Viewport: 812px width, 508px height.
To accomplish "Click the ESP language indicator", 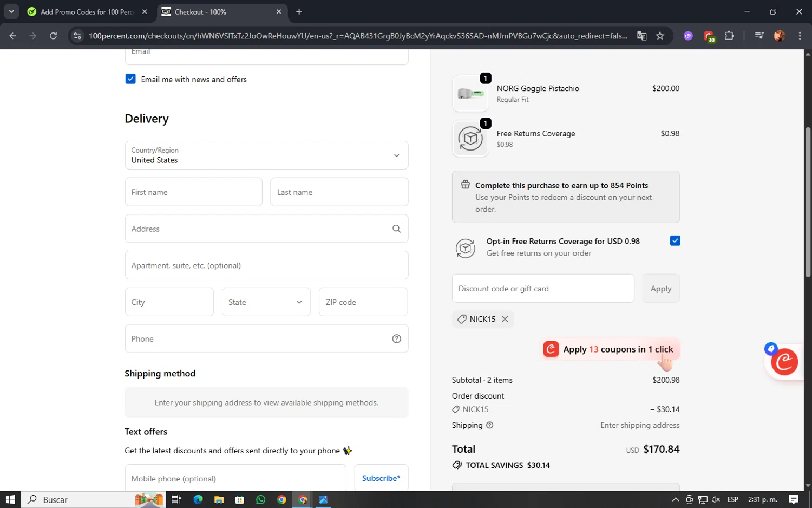I will pos(733,499).
